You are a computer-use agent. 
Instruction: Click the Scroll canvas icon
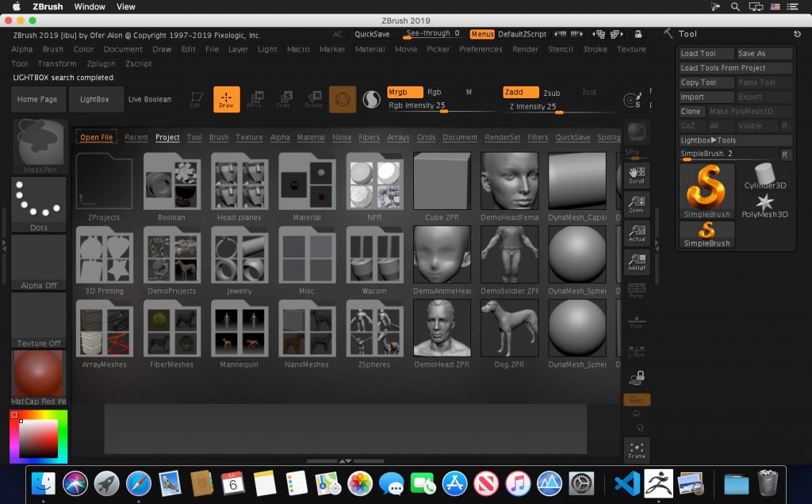pos(637,175)
